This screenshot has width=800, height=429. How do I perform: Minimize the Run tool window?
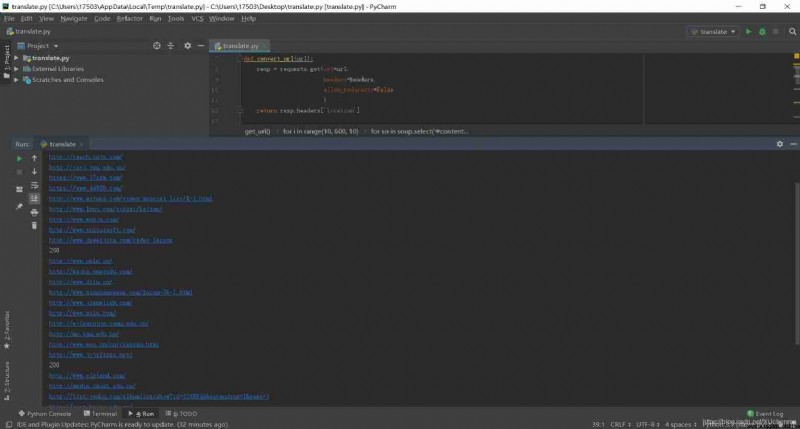coord(793,144)
